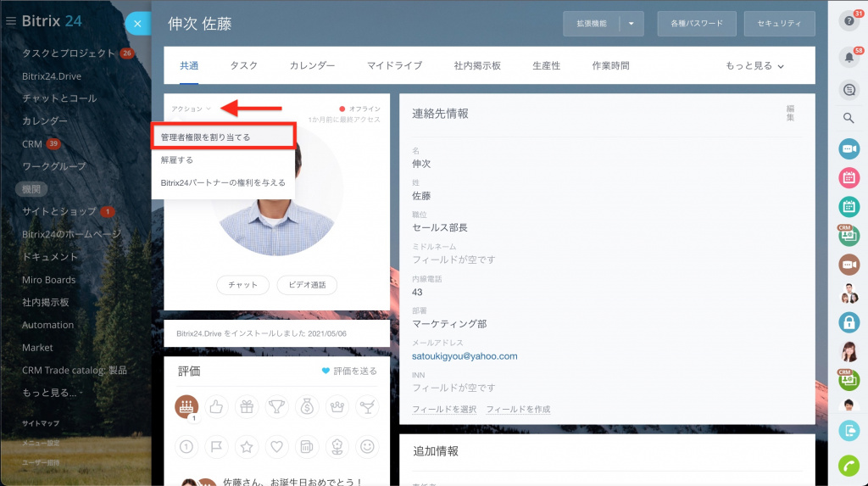Click the green phone call icon

pos(849,465)
